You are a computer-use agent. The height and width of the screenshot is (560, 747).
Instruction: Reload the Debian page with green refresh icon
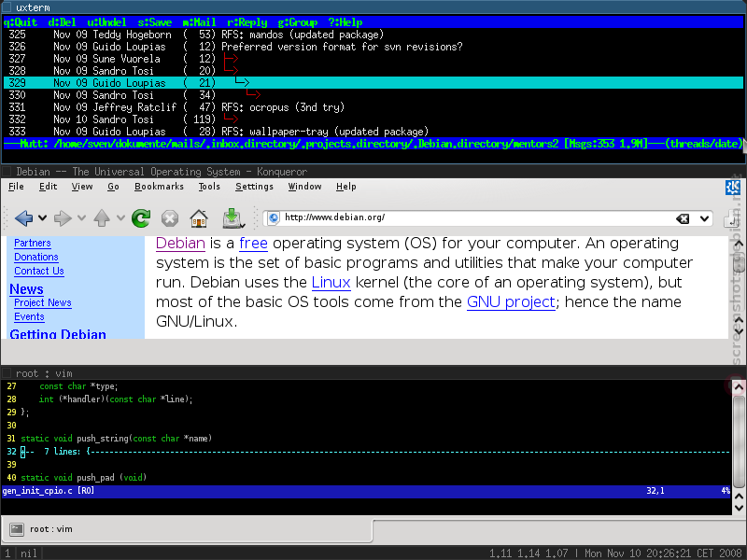pyautogui.click(x=141, y=218)
